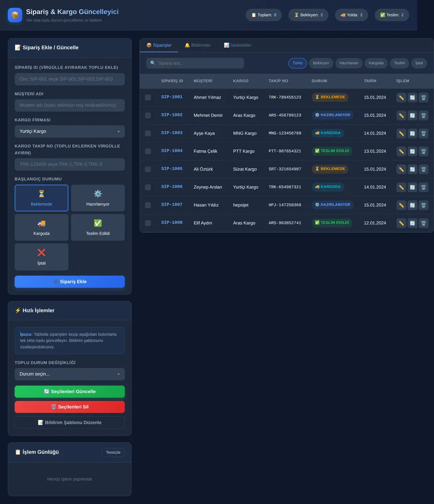Select Hazırlanıyor as starting status
The width and height of the screenshot is (434, 504).
point(98,198)
